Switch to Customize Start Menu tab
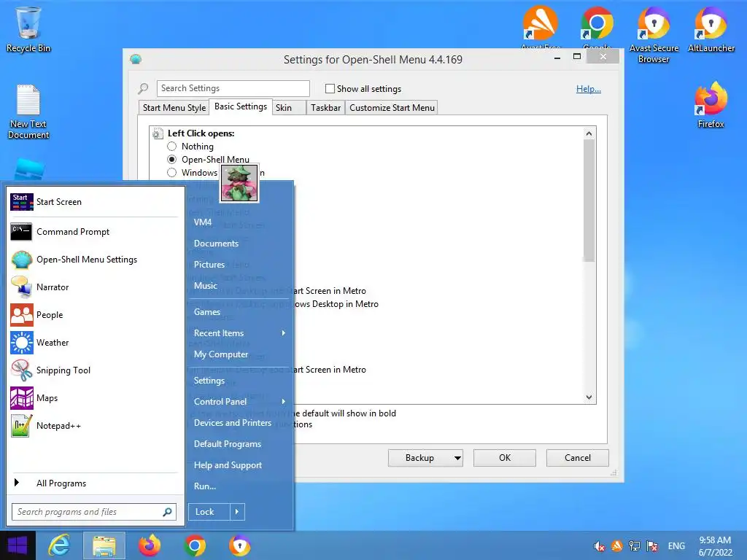 pos(392,108)
